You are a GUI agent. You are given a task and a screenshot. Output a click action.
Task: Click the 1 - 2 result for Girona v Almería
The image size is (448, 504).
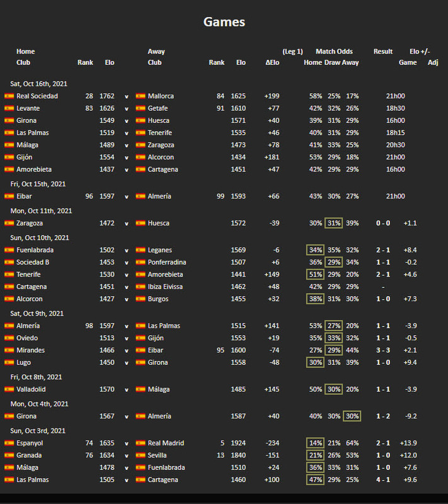click(383, 416)
